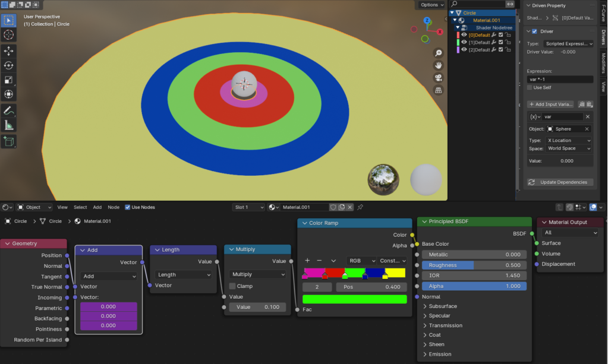608x364 pixels.
Task: Enable the Use Self checkbox
Action: point(531,88)
